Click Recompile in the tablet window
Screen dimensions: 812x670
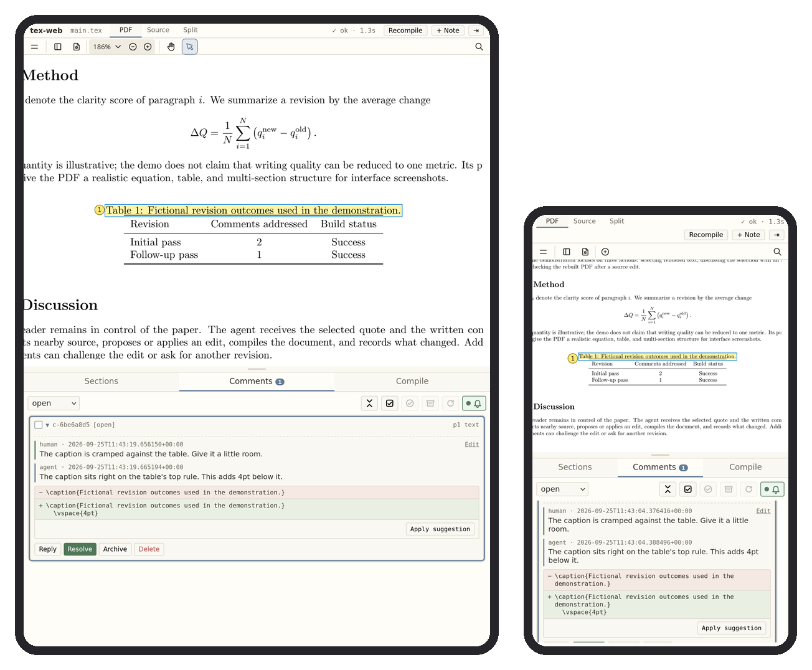click(405, 31)
